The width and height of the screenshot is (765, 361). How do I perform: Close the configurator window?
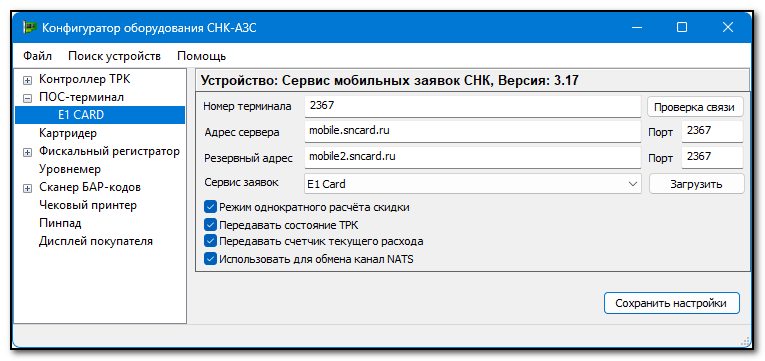727,28
